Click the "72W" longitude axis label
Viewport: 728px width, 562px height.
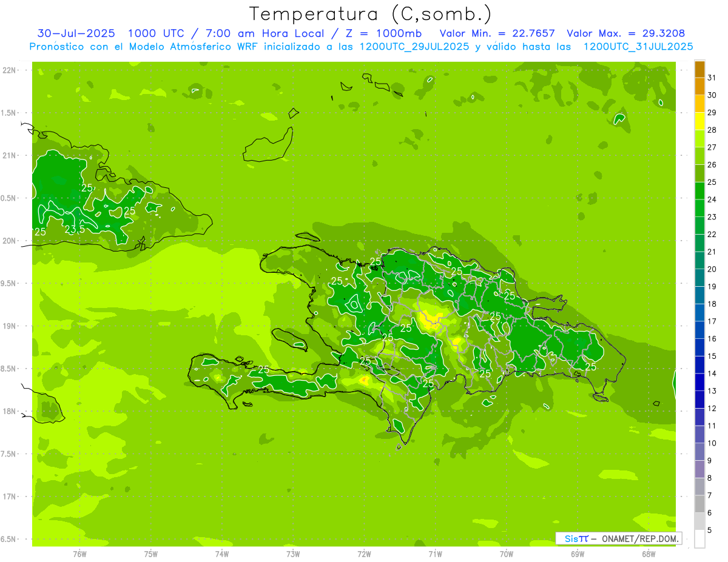pyautogui.click(x=364, y=554)
